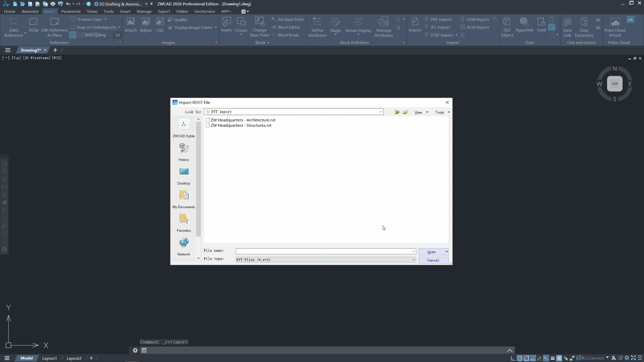The image size is (644, 362).
Task: Expand the Open button arrow options
Action: [447, 252]
